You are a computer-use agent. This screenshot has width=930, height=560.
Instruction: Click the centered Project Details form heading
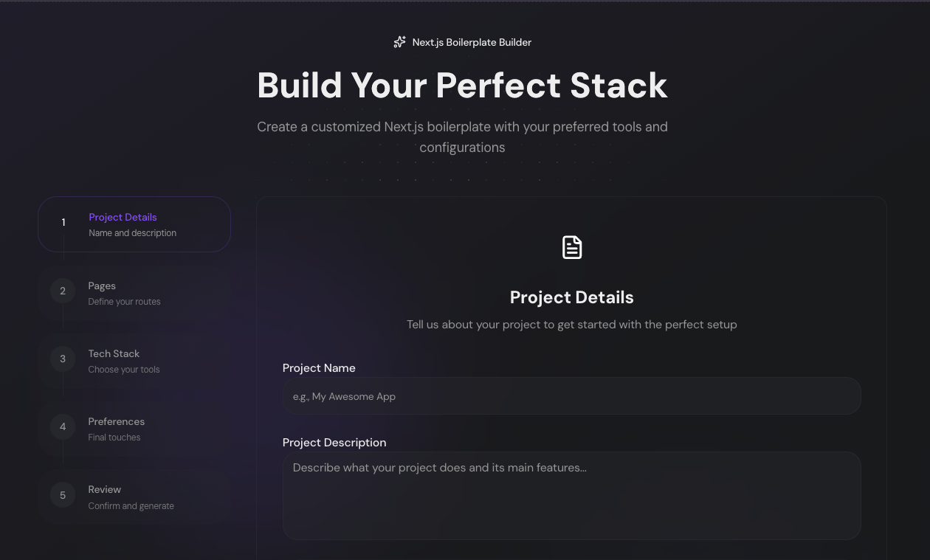[571, 297]
